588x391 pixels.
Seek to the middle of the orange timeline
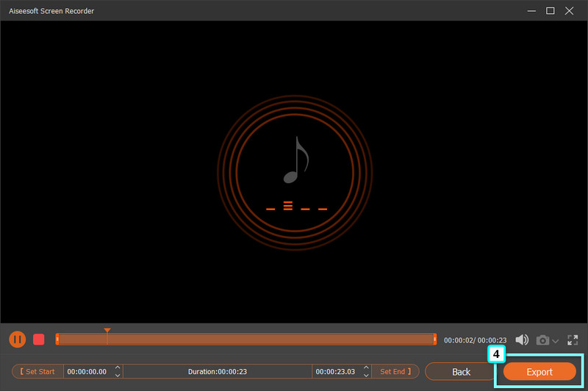coord(246,340)
